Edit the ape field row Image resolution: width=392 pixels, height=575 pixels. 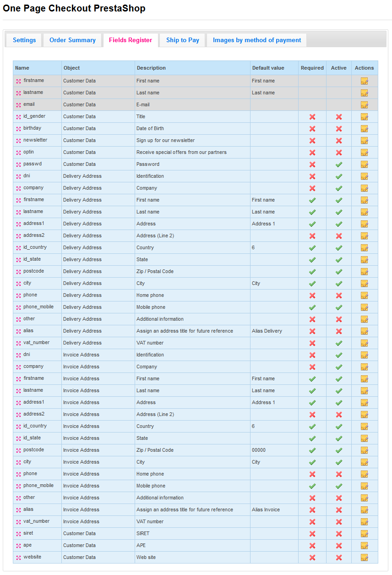[365, 546]
